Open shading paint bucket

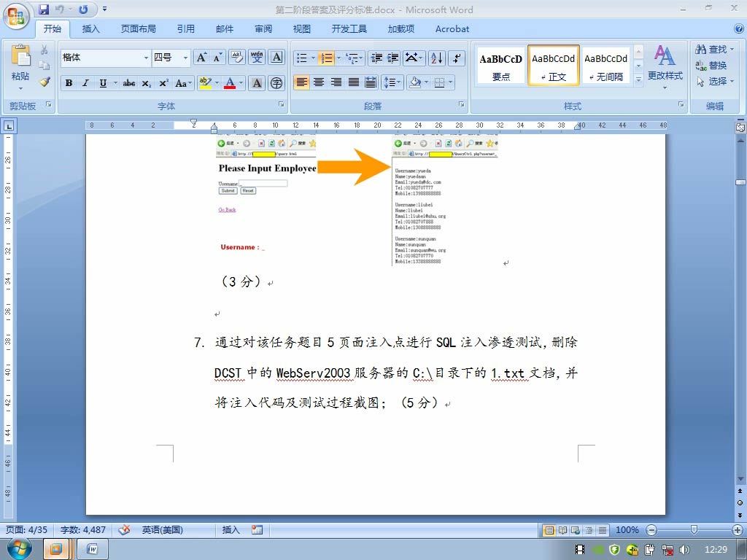[415, 82]
